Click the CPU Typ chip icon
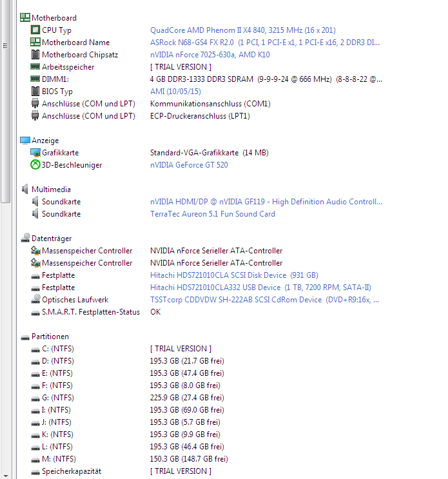This screenshot has width=448, height=479. (35, 30)
